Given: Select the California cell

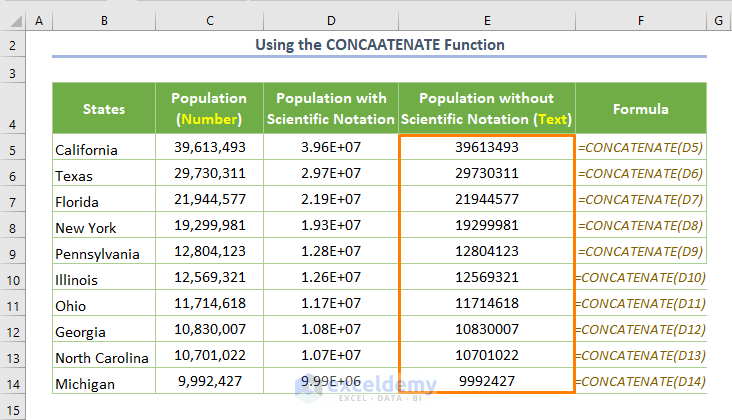Looking at the screenshot, I should pyautogui.click(x=104, y=149).
